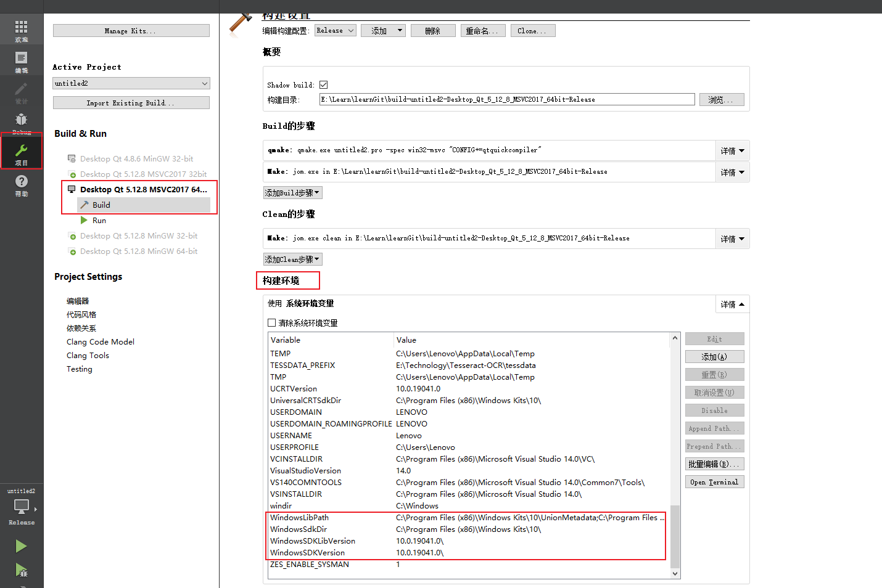Image resolution: width=882 pixels, height=588 pixels.
Task: Open the 添加 configuration dropdown button
Action: click(x=384, y=30)
